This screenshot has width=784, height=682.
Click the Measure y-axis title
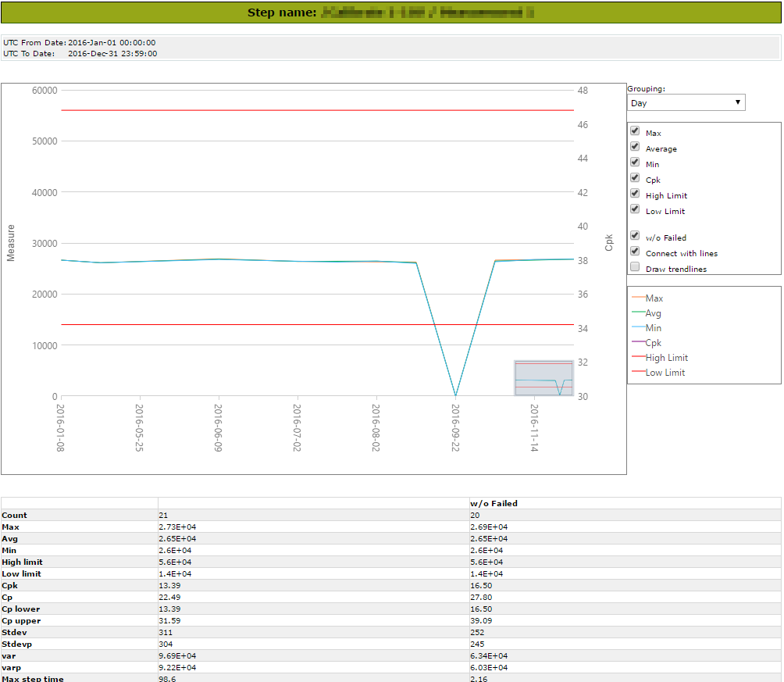[x=10, y=243]
